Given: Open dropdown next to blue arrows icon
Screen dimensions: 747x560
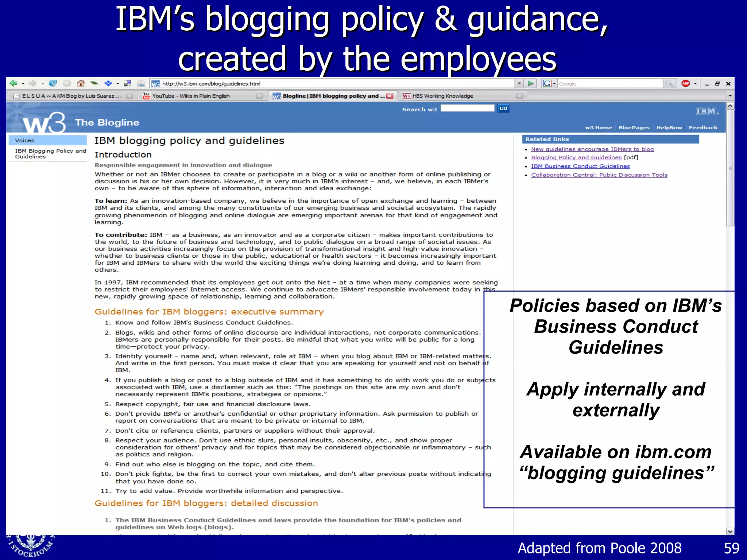Looking at the screenshot, I should pyautogui.click(x=117, y=83).
